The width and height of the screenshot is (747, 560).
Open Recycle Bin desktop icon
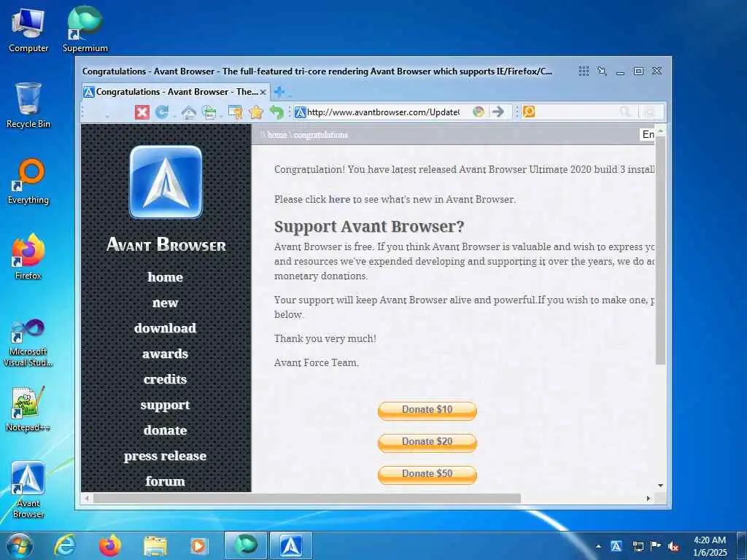click(28, 106)
